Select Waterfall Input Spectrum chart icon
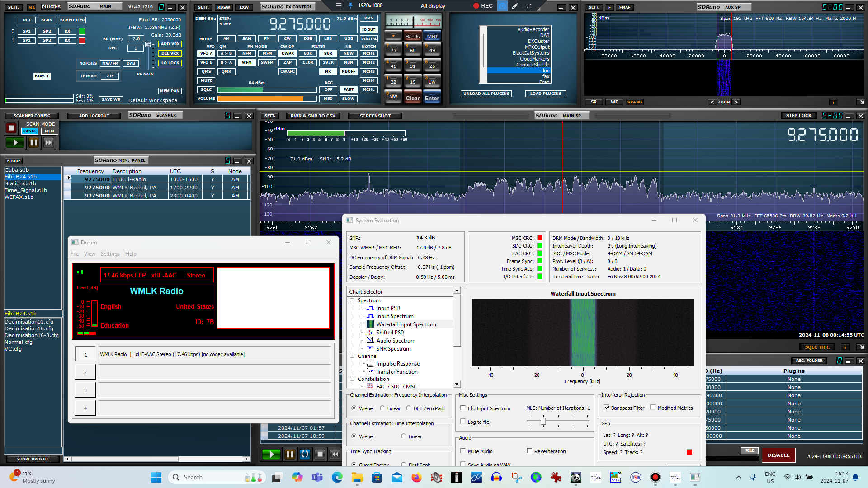This screenshot has height=488, width=868. pyautogui.click(x=370, y=324)
